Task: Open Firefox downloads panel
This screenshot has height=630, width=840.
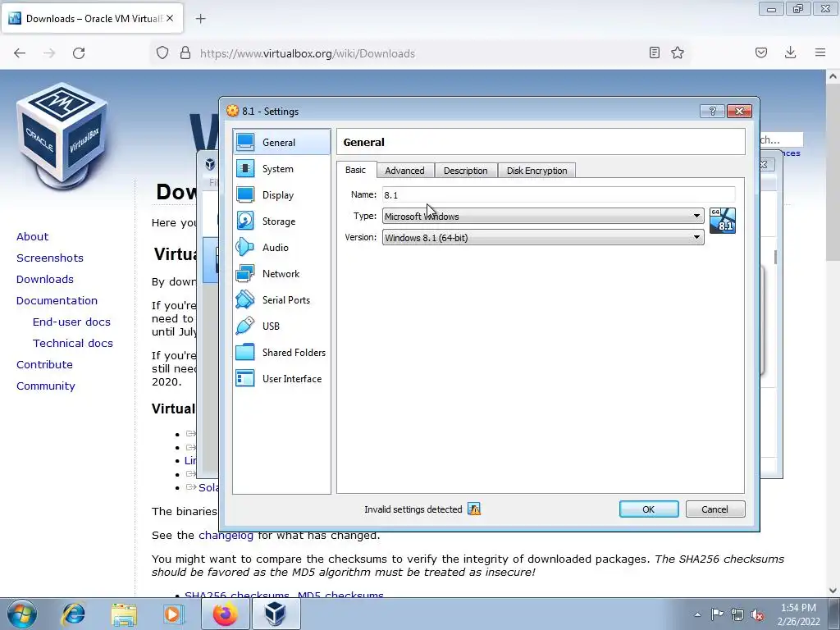Action: click(x=790, y=52)
